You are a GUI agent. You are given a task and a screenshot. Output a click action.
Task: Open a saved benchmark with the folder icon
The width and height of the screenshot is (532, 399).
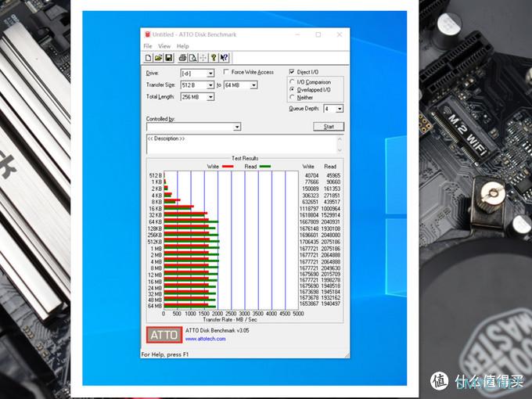tap(159, 58)
